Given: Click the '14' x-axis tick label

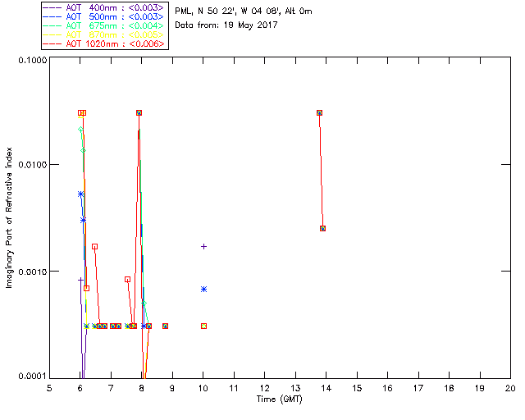Looking at the screenshot, I should pyautogui.click(x=326, y=388).
